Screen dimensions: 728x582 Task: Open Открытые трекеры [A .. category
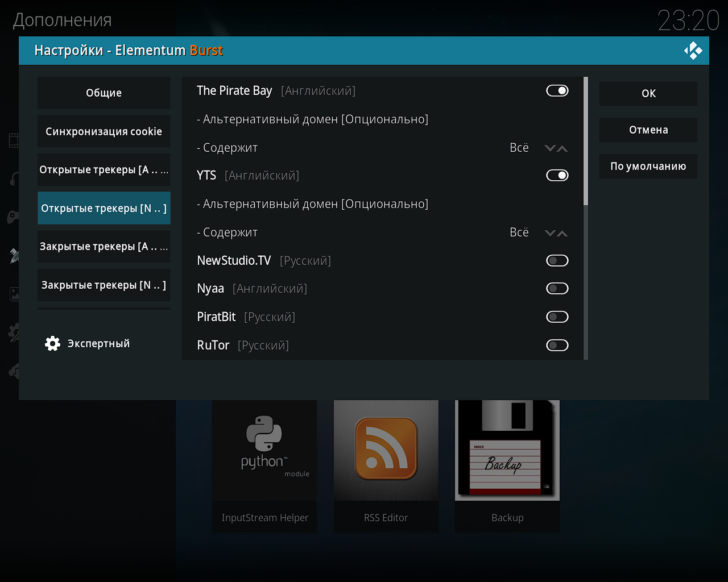[104, 169]
